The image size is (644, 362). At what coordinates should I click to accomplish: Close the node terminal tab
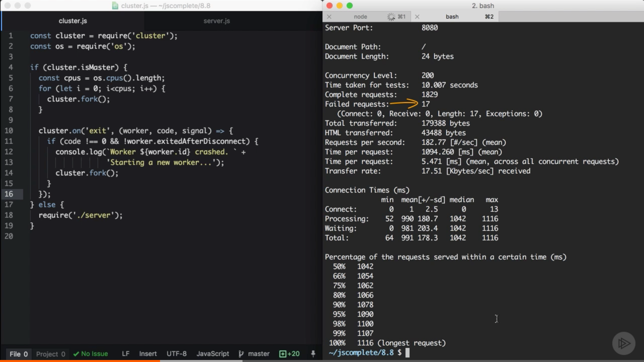pyautogui.click(x=329, y=17)
